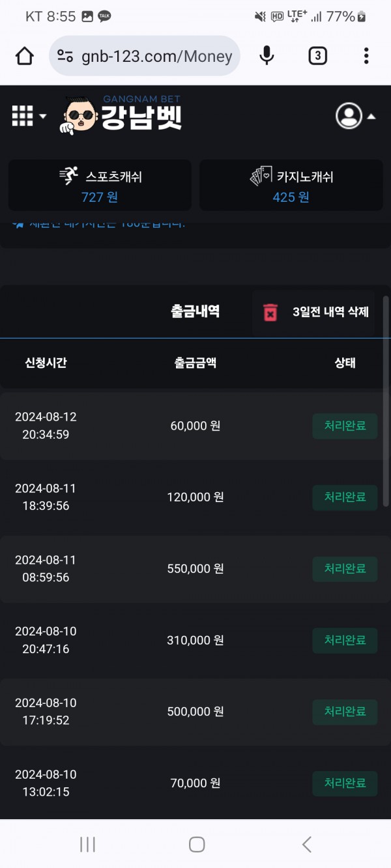Tap the red trash delete icon
391x868 pixels.
pyautogui.click(x=270, y=312)
